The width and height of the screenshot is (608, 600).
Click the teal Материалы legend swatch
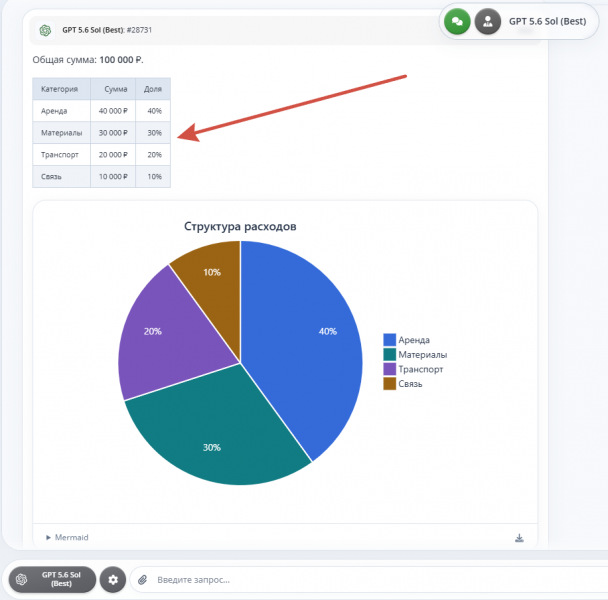[x=389, y=354]
